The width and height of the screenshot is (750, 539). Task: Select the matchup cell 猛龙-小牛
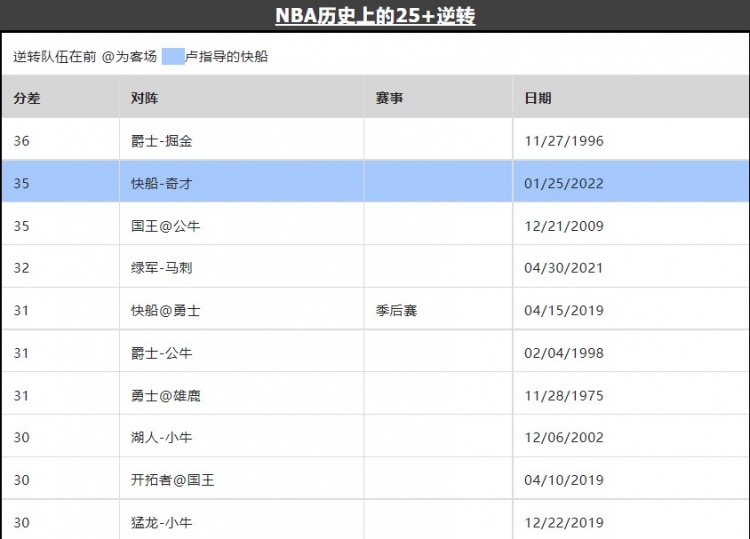162,522
